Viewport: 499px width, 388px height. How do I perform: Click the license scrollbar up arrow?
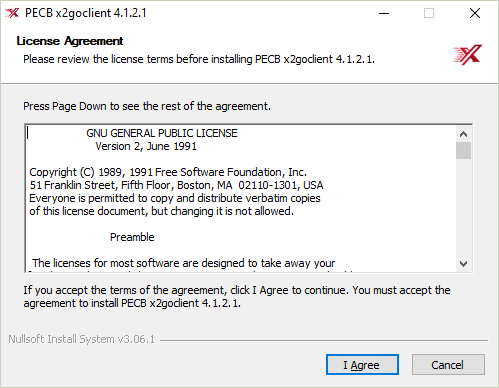[463, 134]
